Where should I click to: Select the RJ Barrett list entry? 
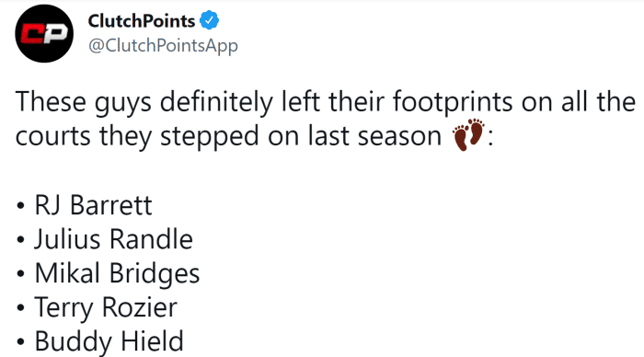(94, 205)
